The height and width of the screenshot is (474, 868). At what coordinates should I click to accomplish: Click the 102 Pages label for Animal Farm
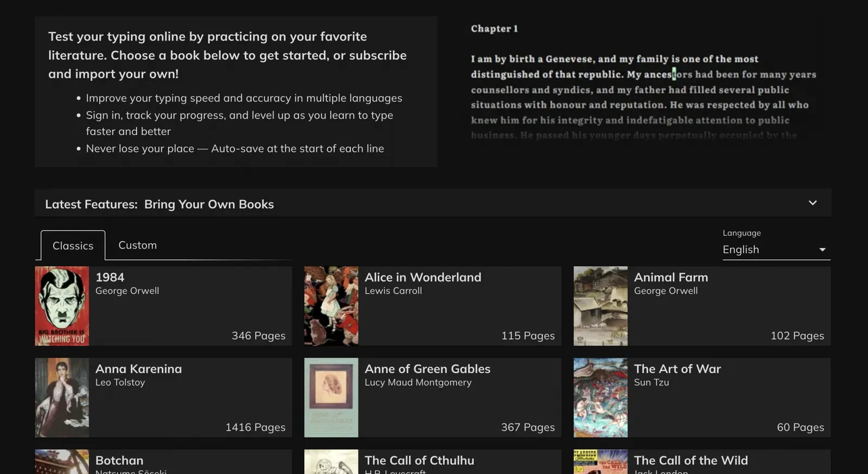click(x=797, y=336)
